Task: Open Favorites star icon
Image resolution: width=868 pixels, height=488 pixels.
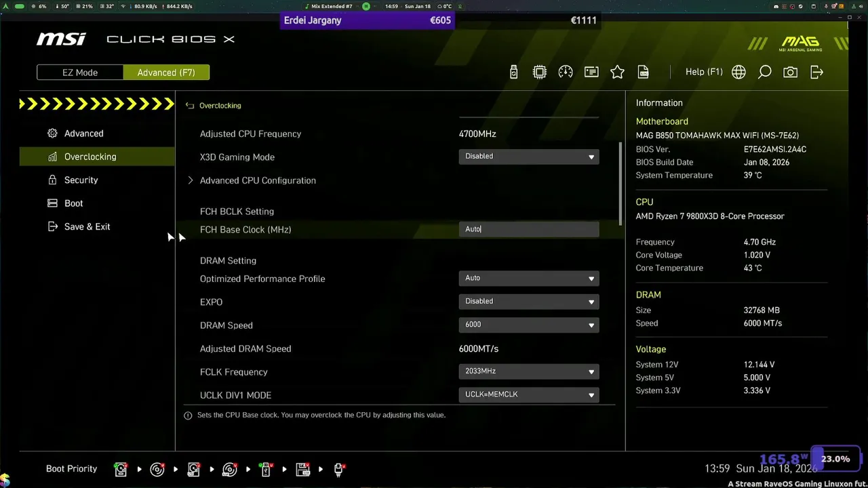Action: click(x=617, y=72)
